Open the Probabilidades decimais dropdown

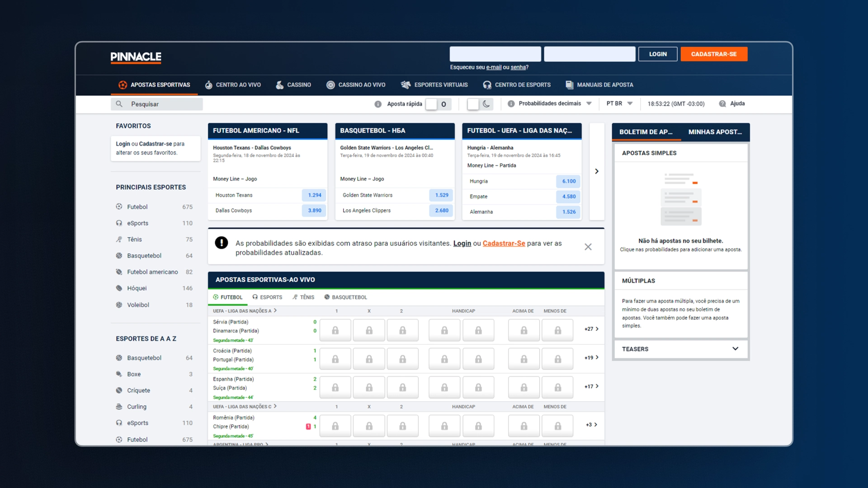point(555,103)
